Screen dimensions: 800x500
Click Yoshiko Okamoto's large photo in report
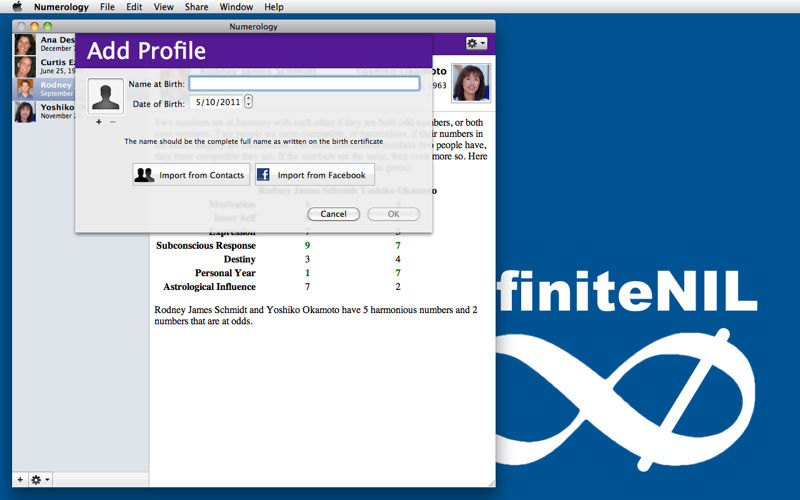(471, 83)
